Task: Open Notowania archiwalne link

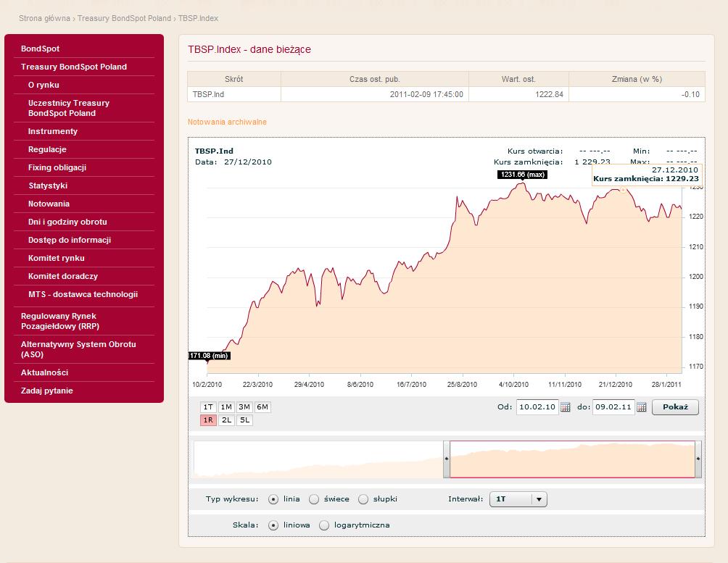Action: click(227, 122)
